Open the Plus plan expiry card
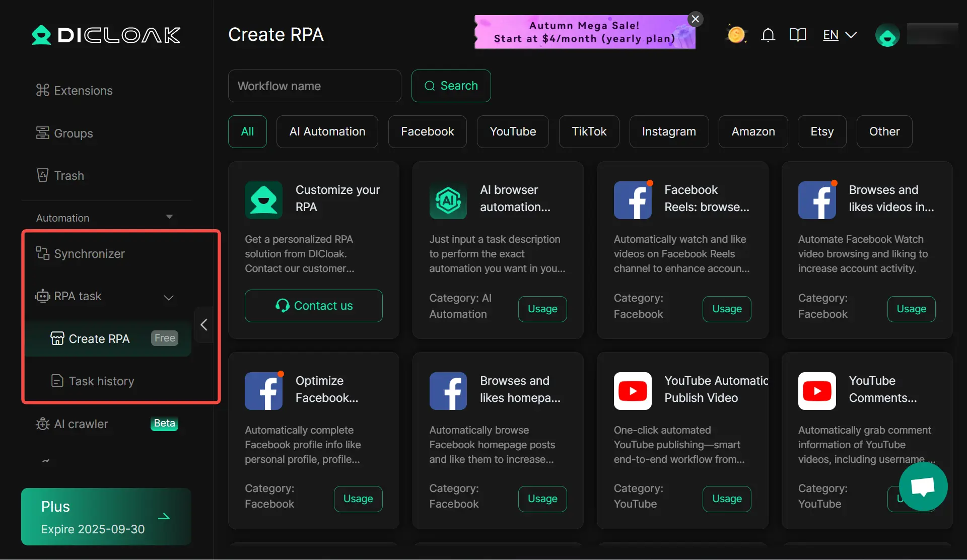Image resolution: width=967 pixels, height=560 pixels. tap(106, 517)
